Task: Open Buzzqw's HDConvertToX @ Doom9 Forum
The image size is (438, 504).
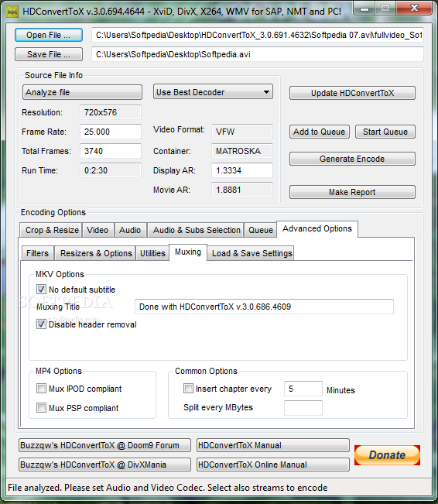Action: [104, 445]
